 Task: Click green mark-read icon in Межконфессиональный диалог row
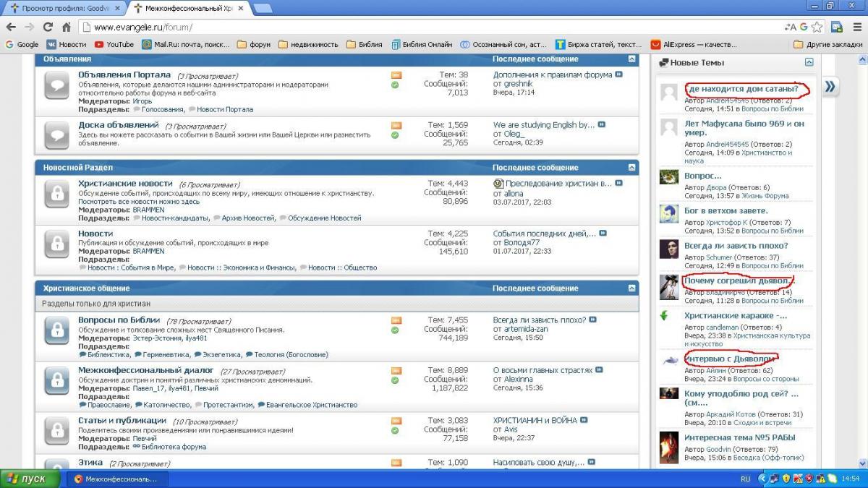click(395, 380)
